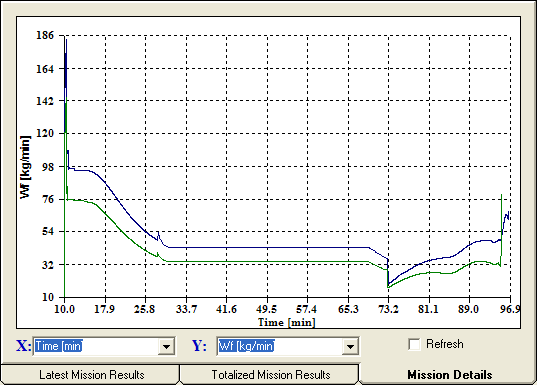Viewport: 537px width, 385px height.
Task: Click the blue X: label beside the dropdown
Action: 23,345
